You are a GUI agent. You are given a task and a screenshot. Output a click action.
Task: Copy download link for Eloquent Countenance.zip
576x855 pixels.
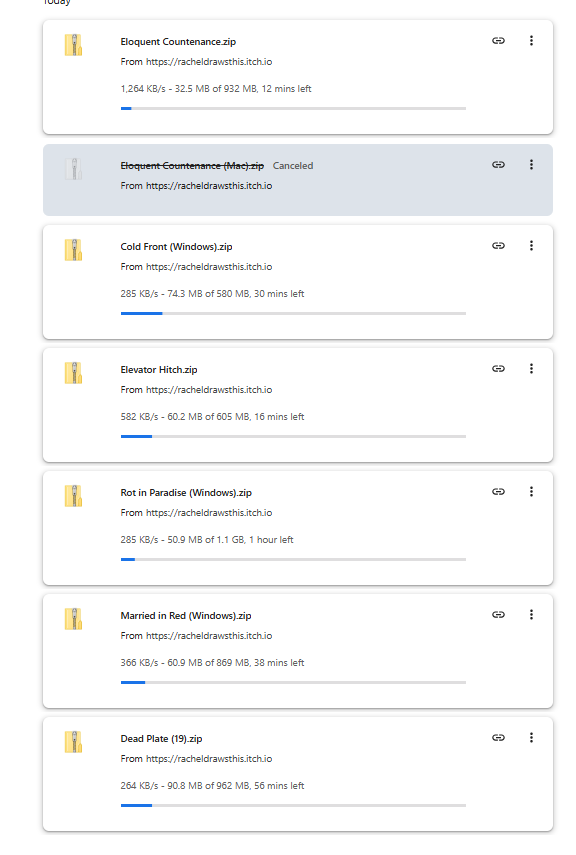point(498,41)
